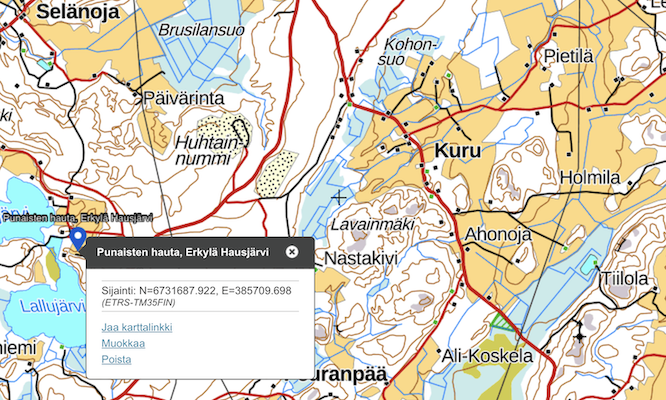The image size is (666, 400).
Task: Click the Ahonoja label
Action: click(498, 234)
